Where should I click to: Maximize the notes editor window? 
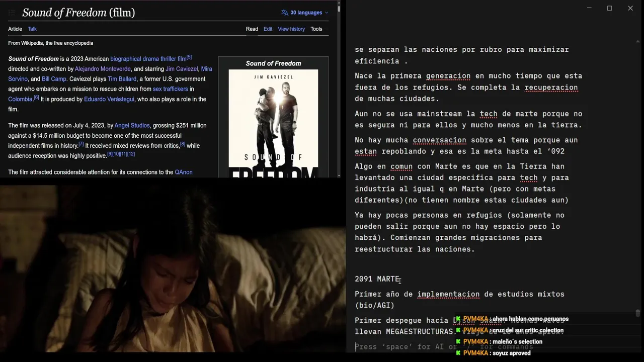609,8
